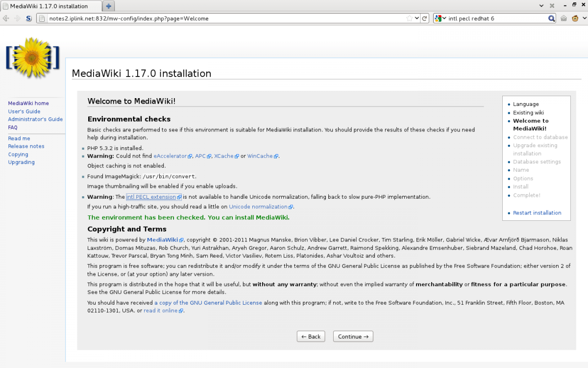Open a new browser tab with plus icon

click(x=108, y=6)
